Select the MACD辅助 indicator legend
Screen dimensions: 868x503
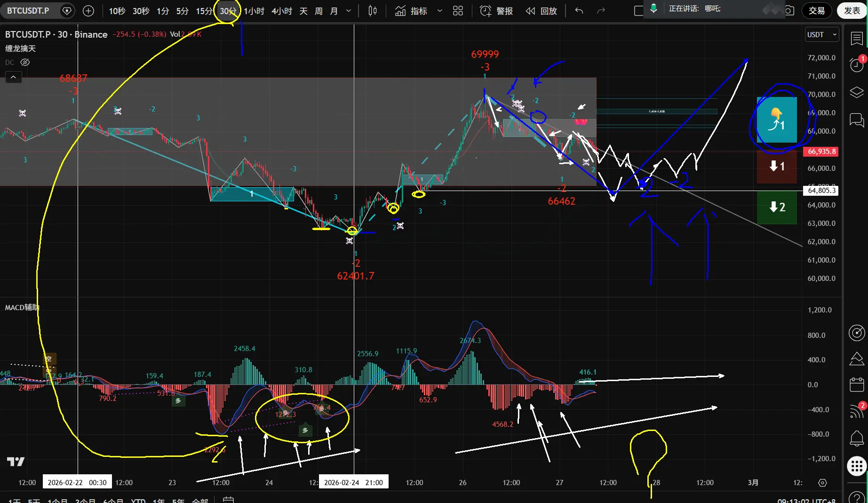(22, 307)
